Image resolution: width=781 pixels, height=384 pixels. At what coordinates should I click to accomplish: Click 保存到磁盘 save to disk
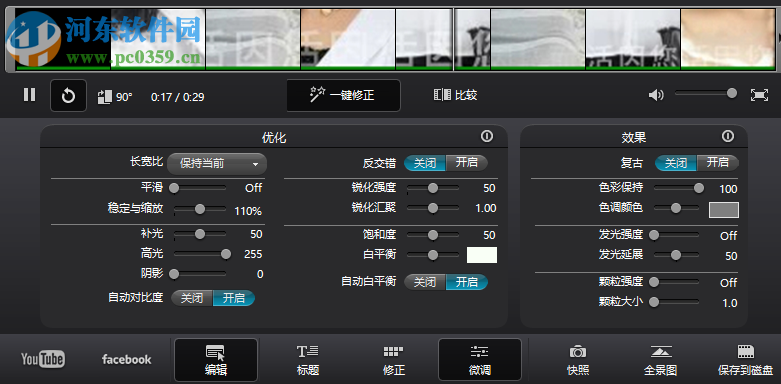pos(745,360)
